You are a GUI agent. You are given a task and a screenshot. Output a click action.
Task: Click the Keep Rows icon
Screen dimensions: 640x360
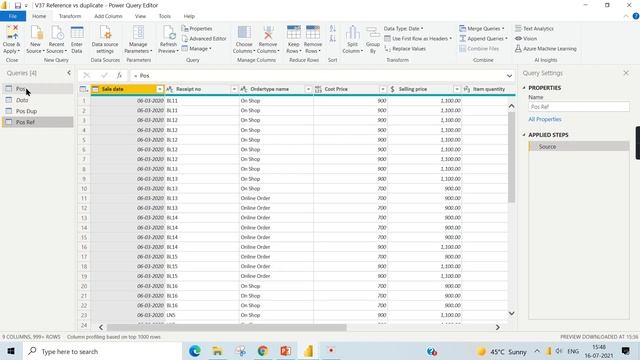point(293,32)
